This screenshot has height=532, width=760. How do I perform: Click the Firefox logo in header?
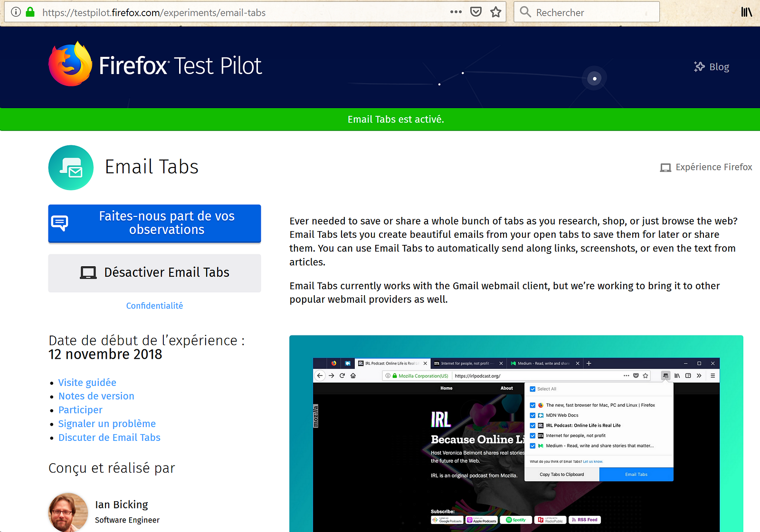(70, 64)
